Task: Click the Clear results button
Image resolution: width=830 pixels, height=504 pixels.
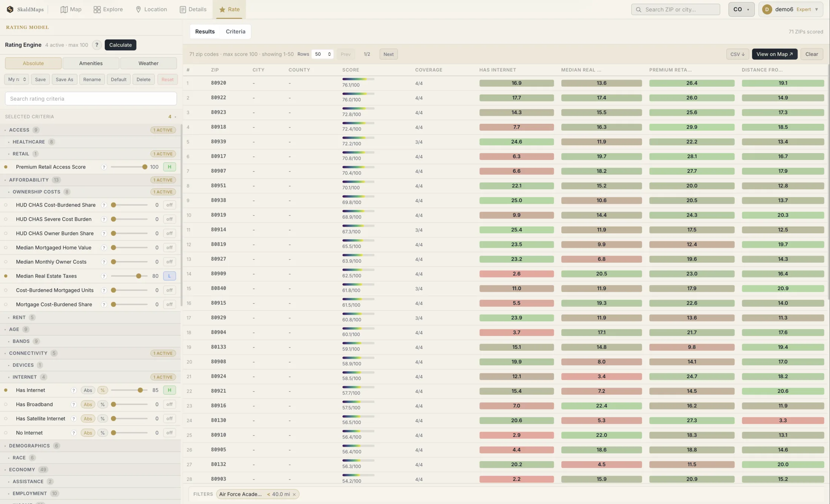Action: [x=812, y=54]
